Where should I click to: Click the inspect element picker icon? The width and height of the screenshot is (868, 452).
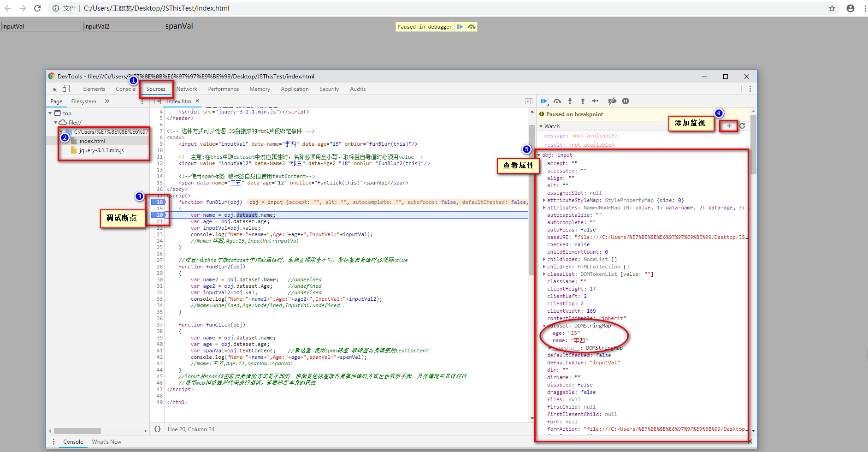(54, 89)
